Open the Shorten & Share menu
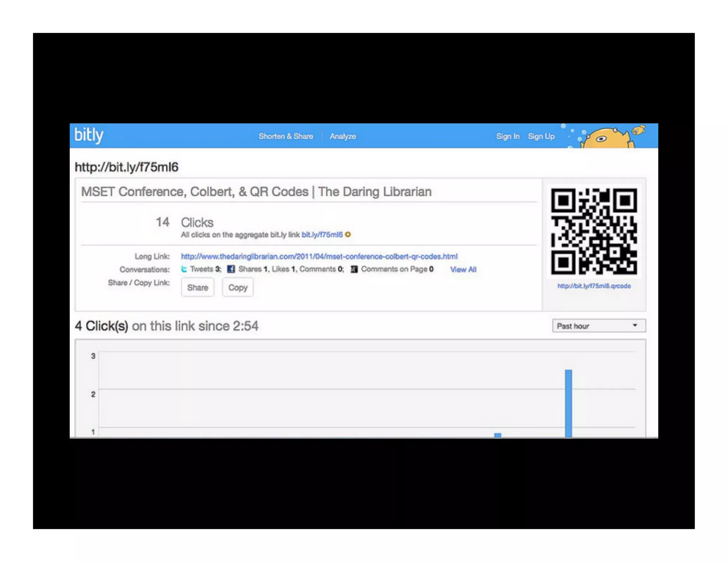728x562 pixels. pyautogui.click(x=286, y=136)
